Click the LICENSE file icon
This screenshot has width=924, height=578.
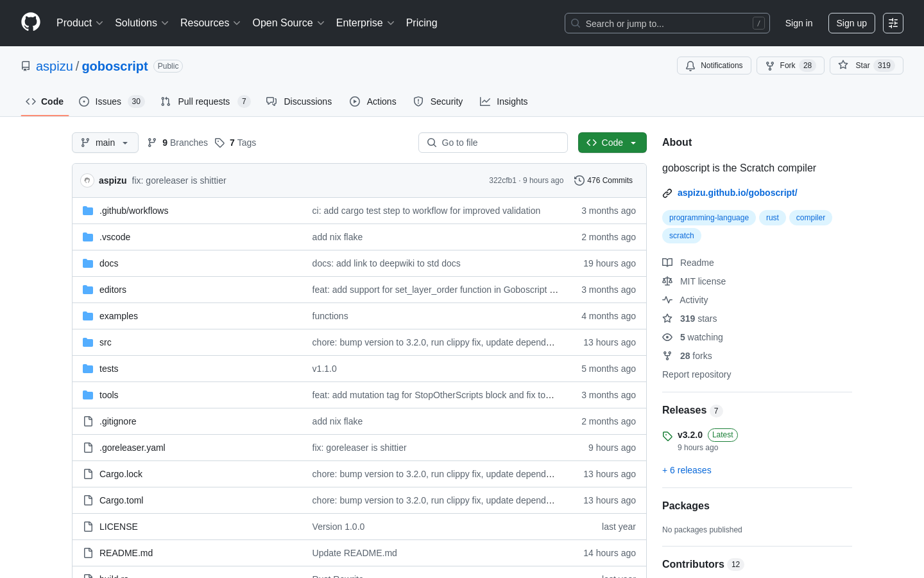coord(88,527)
